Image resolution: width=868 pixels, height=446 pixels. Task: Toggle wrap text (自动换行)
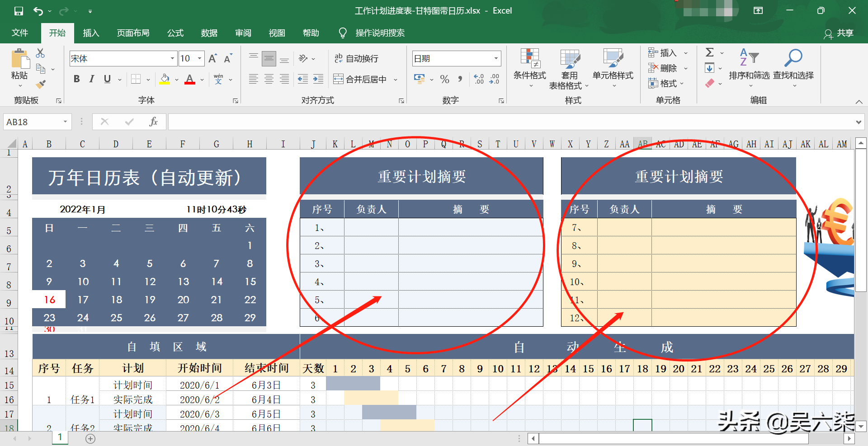356,58
